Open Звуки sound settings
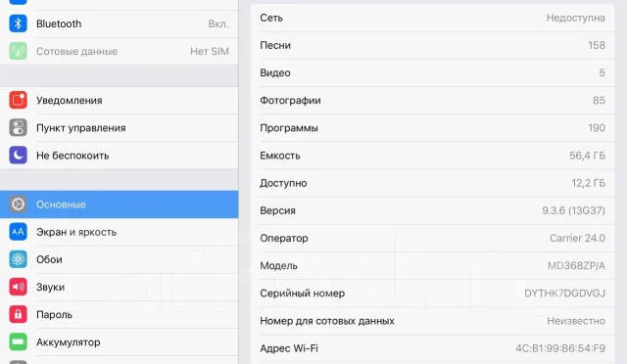Viewport: 627px width, 364px height. [x=120, y=288]
